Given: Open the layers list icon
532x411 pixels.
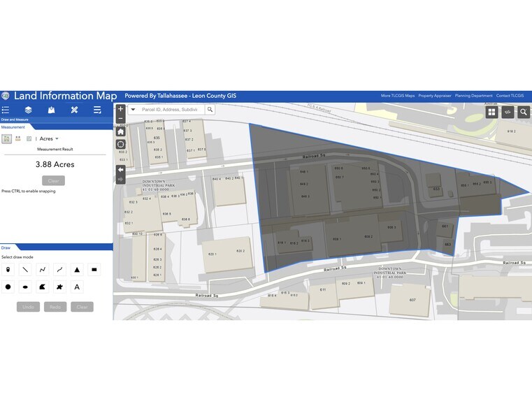Looking at the screenshot, I should (x=28, y=110).
